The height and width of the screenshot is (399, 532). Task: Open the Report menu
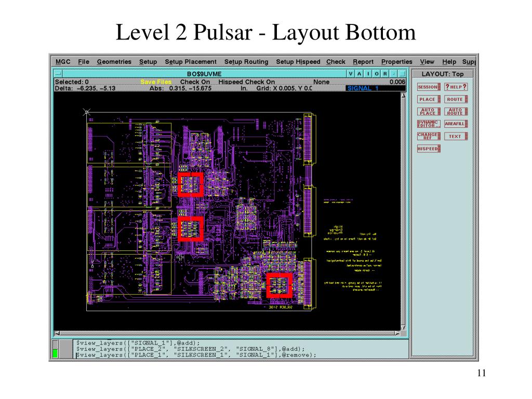363,62
